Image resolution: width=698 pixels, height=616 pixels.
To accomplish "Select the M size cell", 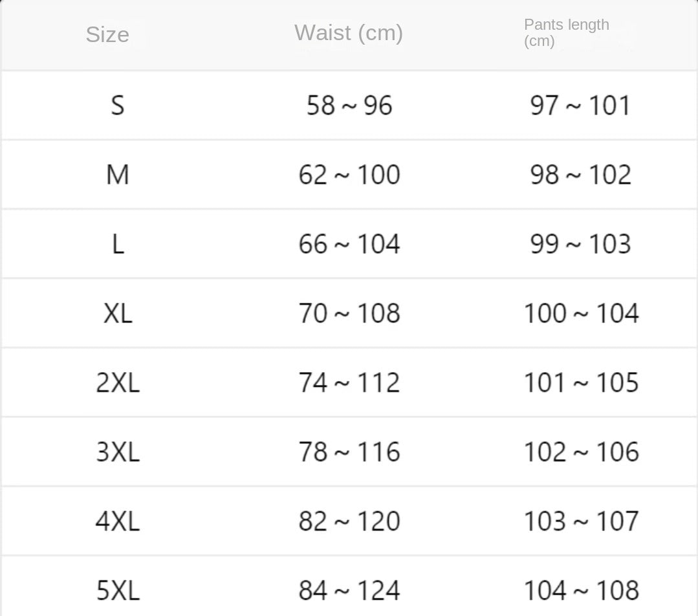I will 117,175.
